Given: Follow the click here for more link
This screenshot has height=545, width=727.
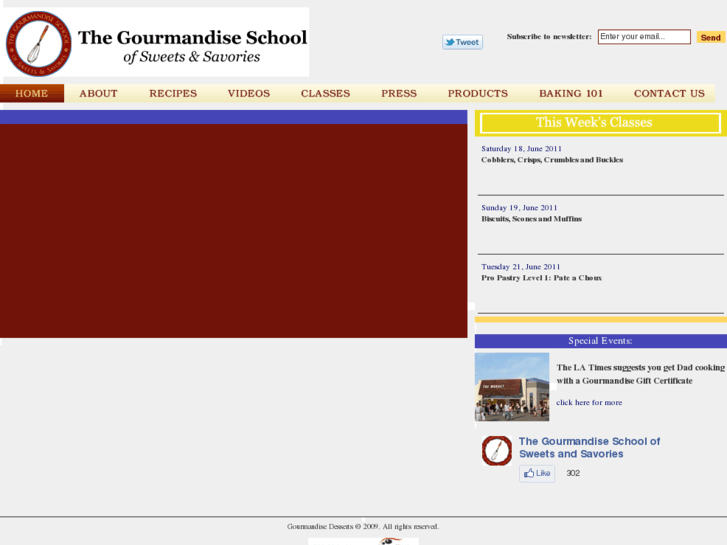Looking at the screenshot, I should 589,403.
